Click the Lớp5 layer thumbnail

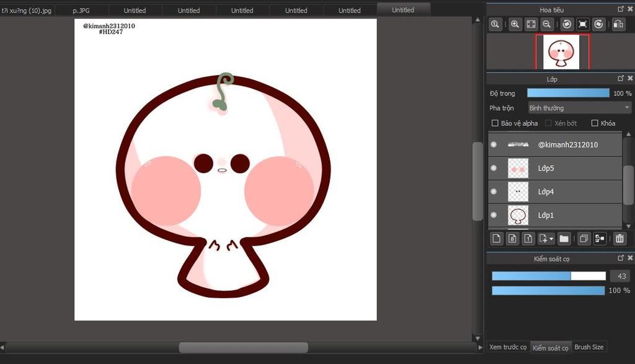[518, 168]
